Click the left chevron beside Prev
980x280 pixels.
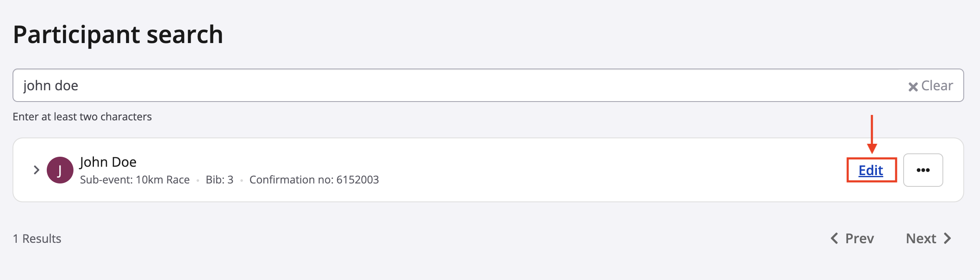pyautogui.click(x=834, y=238)
